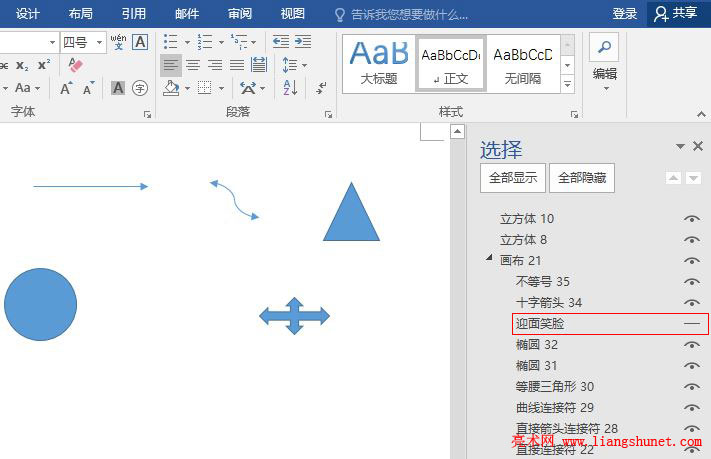The width and height of the screenshot is (711, 459).
Task: Click the paragraph shading paint bucket icon
Action: click(171, 88)
